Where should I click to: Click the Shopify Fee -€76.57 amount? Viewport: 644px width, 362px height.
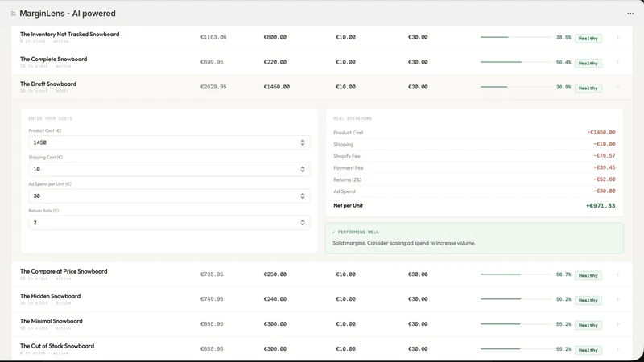tap(605, 155)
